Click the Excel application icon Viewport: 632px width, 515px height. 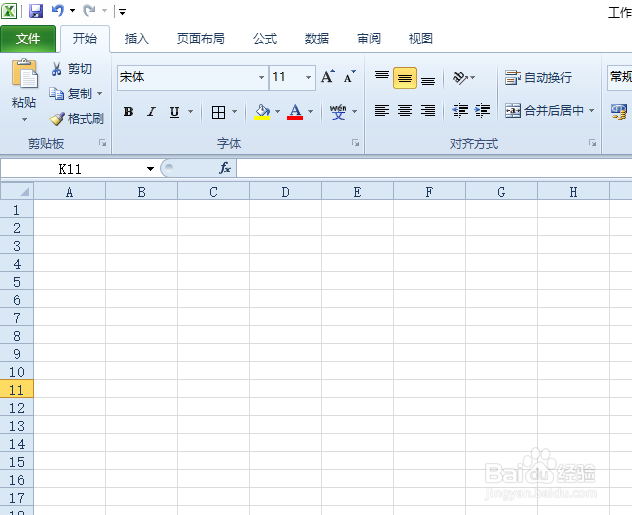pyautogui.click(x=9, y=11)
